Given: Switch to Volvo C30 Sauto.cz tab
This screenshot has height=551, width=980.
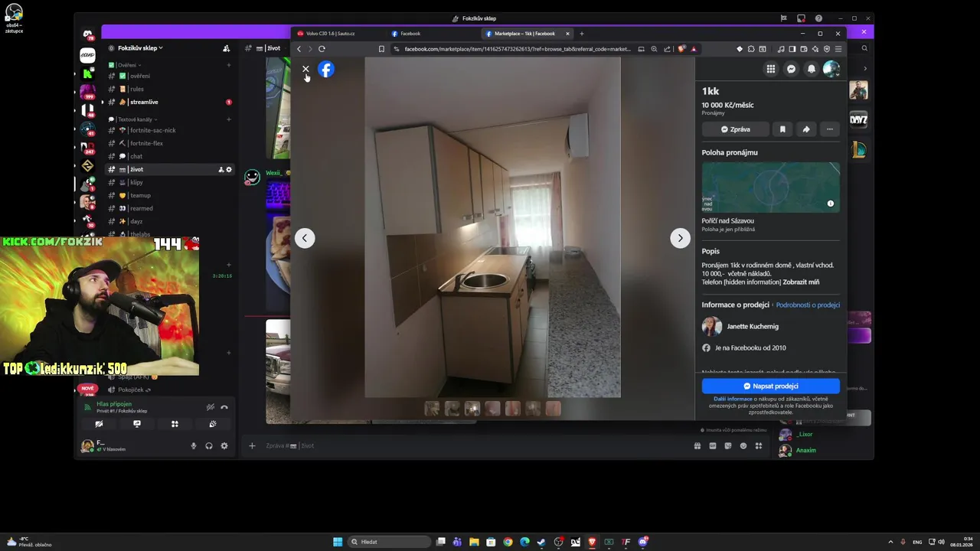Looking at the screenshot, I should click(x=337, y=34).
